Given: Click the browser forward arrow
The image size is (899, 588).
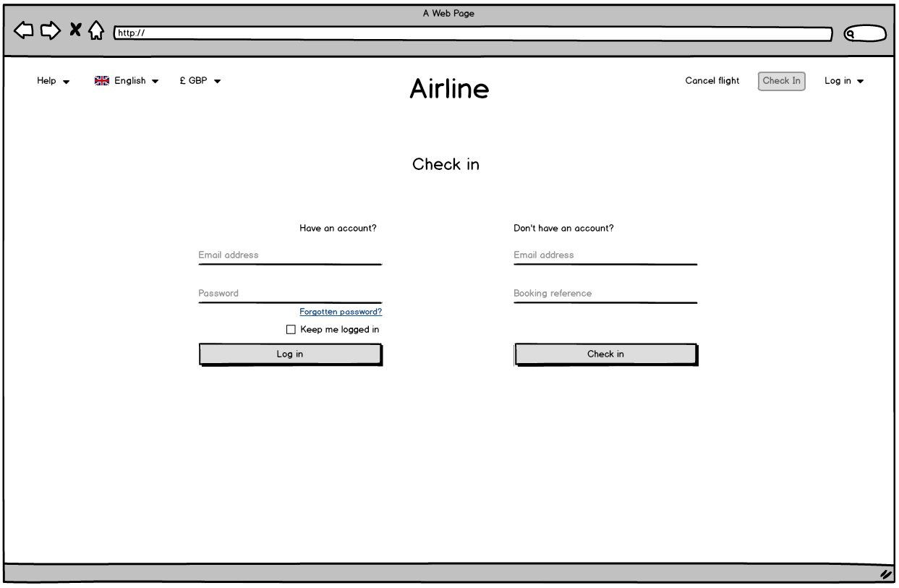Looking at the screenshot, I should [x=50, y=30].
